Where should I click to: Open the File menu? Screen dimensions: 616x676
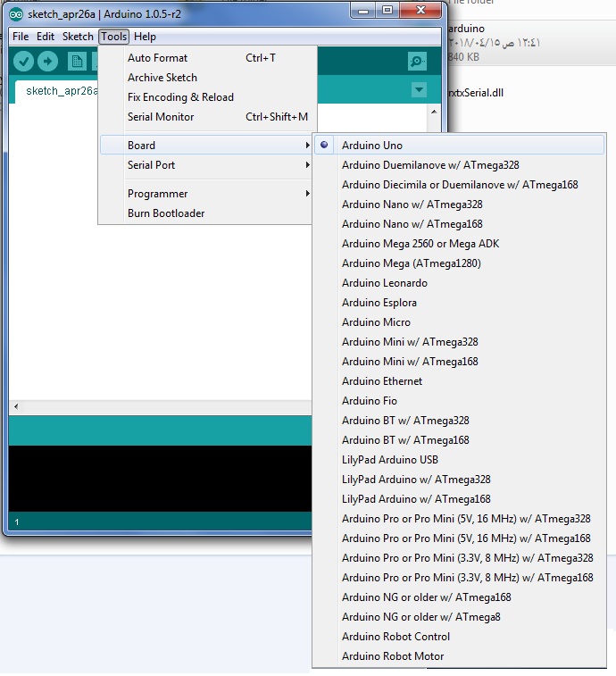tap(21, 37)
